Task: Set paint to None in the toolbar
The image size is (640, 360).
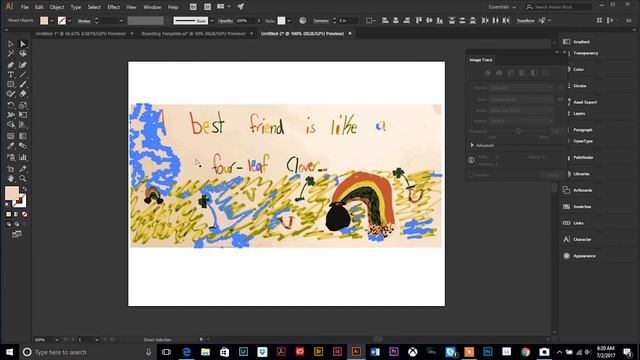Action: (x=24, y=214)
